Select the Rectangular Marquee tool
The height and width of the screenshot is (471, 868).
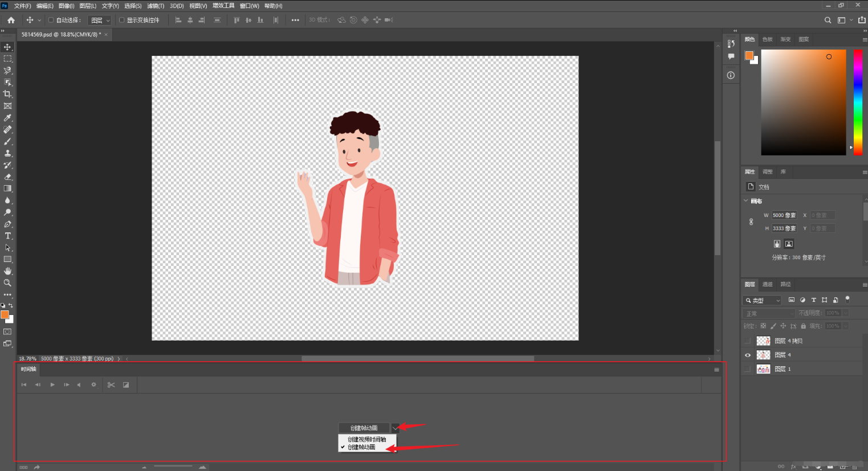tap(7, 59)
